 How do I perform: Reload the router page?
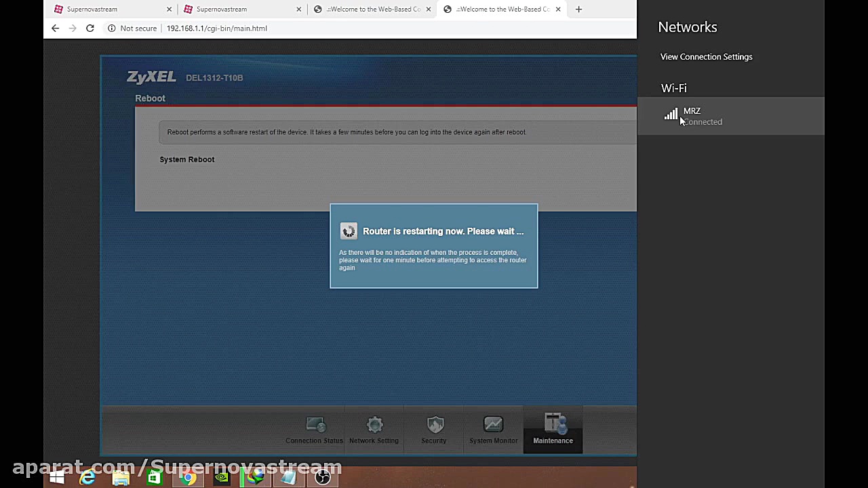(x=90, y=28)
